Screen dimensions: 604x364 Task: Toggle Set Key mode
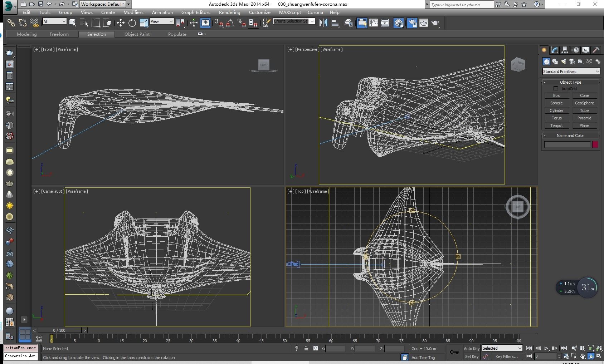[471, 356]
